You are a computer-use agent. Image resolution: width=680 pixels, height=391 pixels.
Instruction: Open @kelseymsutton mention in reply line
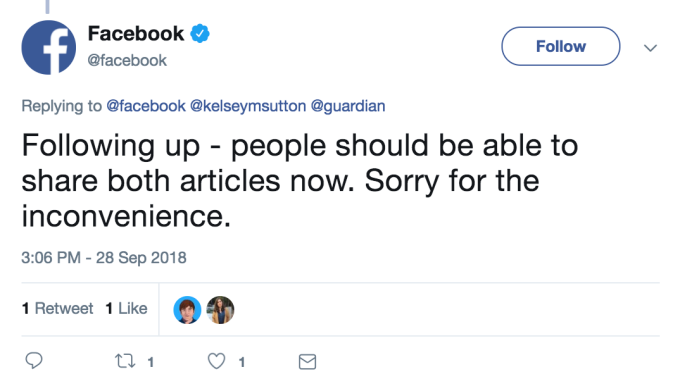(x=248, y=106)
